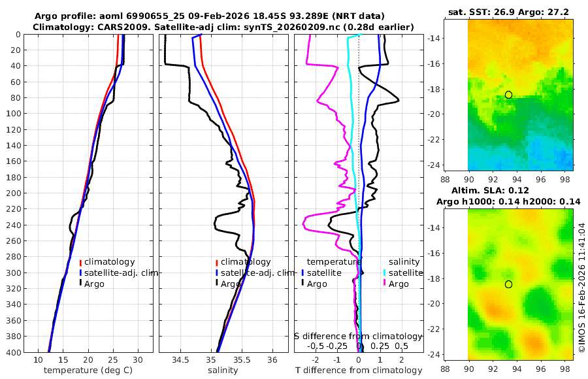Click the Argo float circle on SST map
The height and width of the screenshot is (379, 588).
pyautogui.click(x=508, y=95)
